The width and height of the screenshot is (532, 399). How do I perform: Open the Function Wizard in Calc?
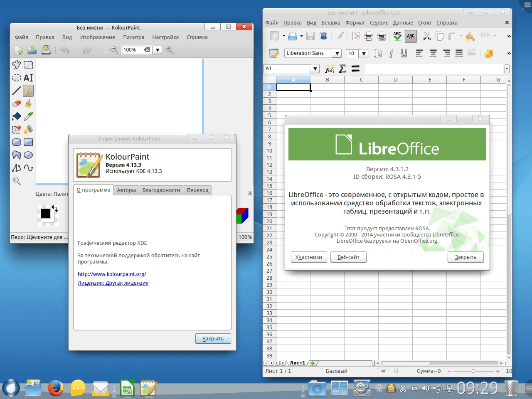coord(329,69)
